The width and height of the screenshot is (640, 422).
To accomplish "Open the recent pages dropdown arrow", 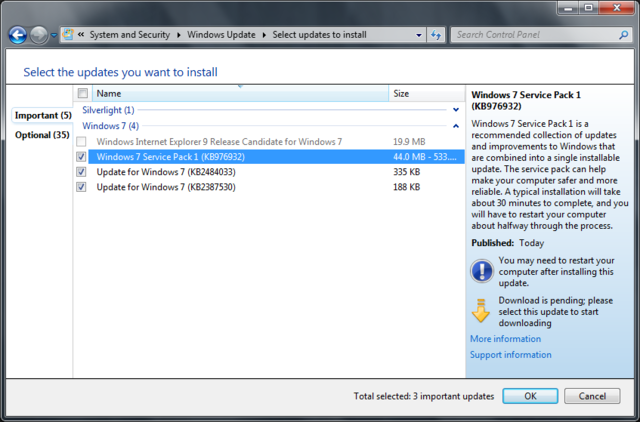I will pos(54,36).
